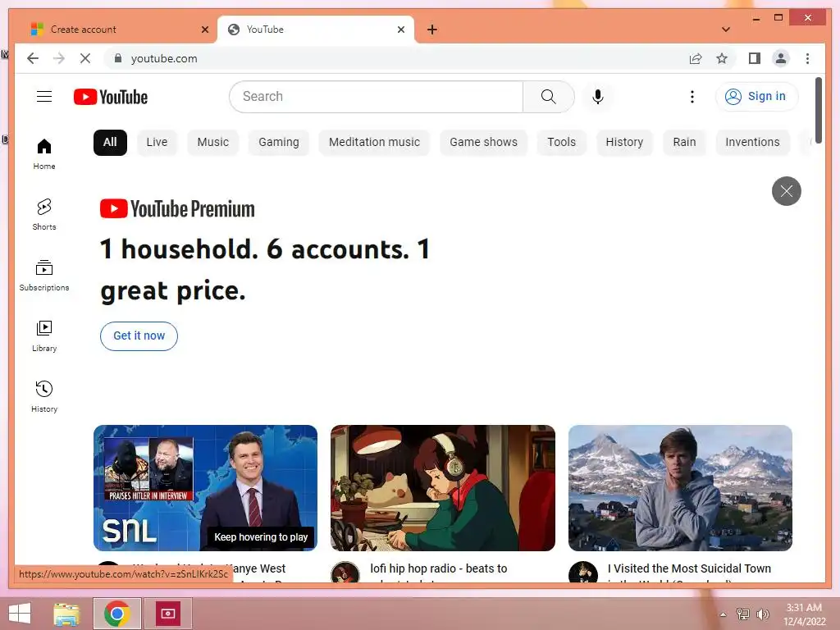The height and width of the screenshot is (630, 840).
Task: Stop page loading button
Action: (85, 58)
